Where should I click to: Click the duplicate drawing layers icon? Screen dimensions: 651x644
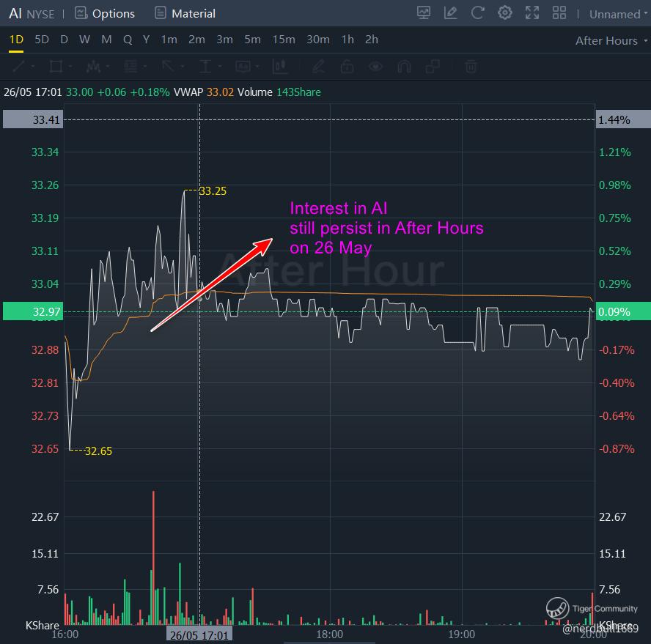[433, 66]
